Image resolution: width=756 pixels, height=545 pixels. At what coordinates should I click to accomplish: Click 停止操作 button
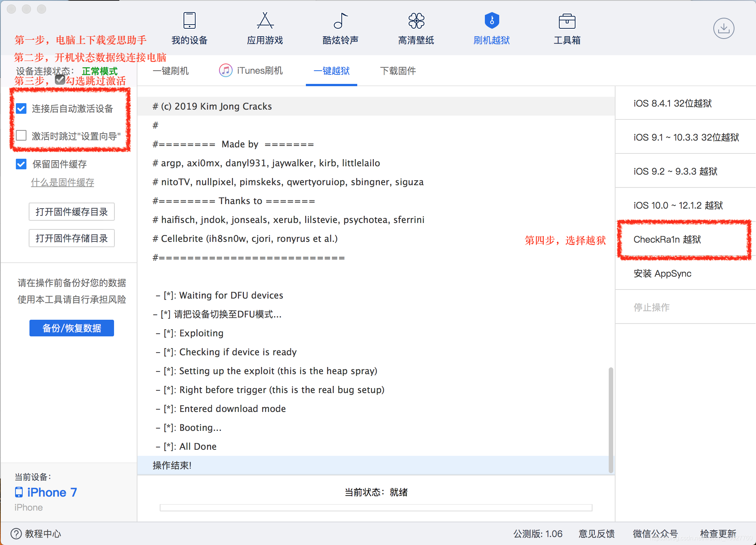click(685, 307)
